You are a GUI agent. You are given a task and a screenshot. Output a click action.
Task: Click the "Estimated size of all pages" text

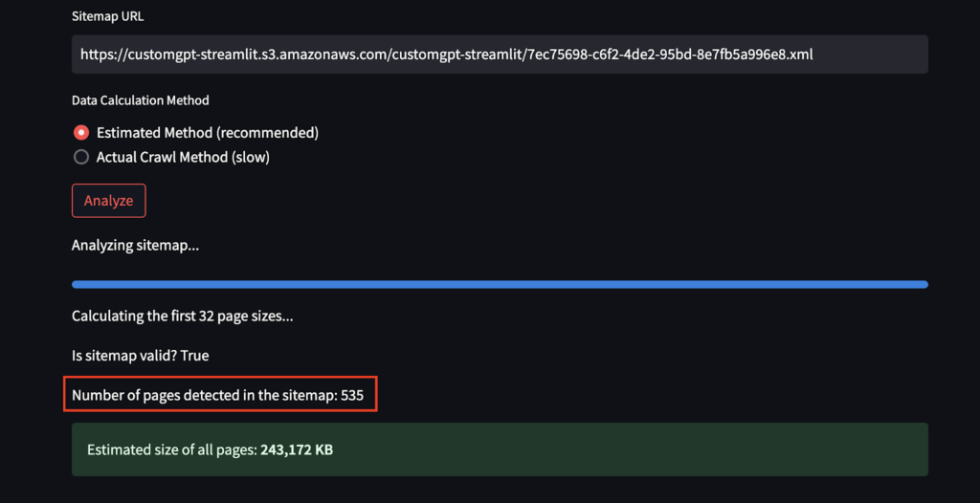coord(172,449)
